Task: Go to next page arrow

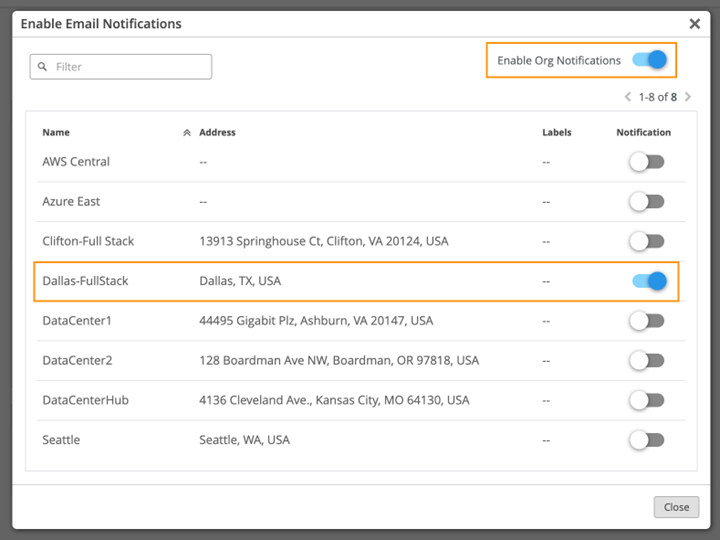Action: coord(688,97)
